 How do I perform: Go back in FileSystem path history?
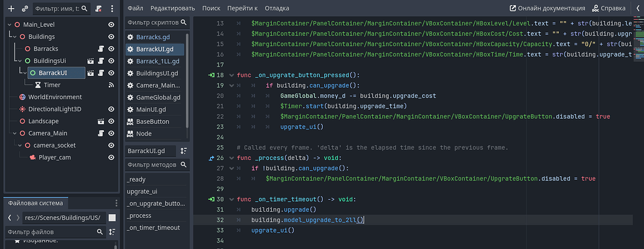(9, 217)
